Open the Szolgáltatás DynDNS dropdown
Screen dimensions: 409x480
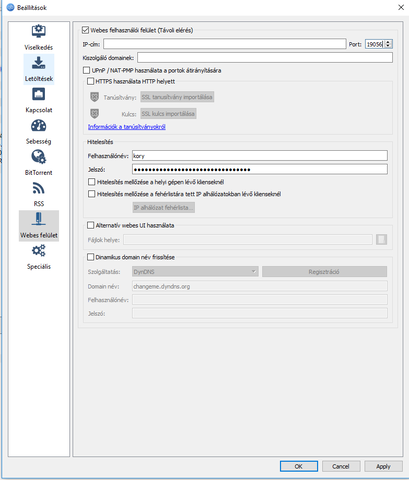(195, 272)
